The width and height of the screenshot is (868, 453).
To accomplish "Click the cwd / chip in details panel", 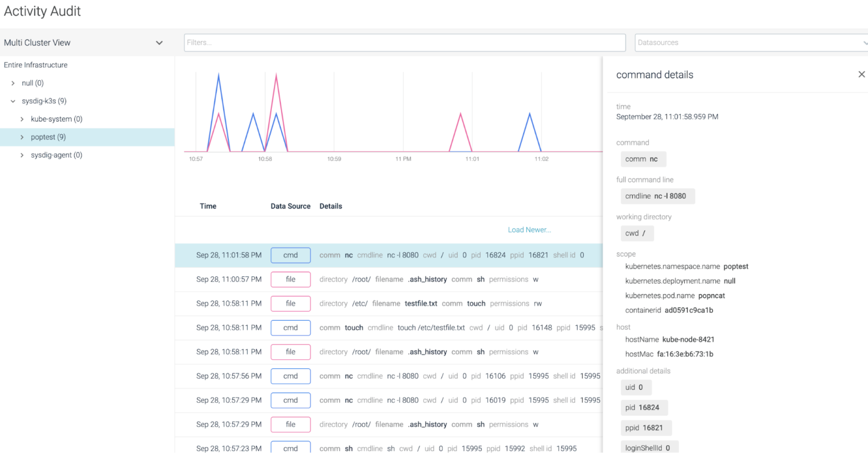I will (637, 233).
